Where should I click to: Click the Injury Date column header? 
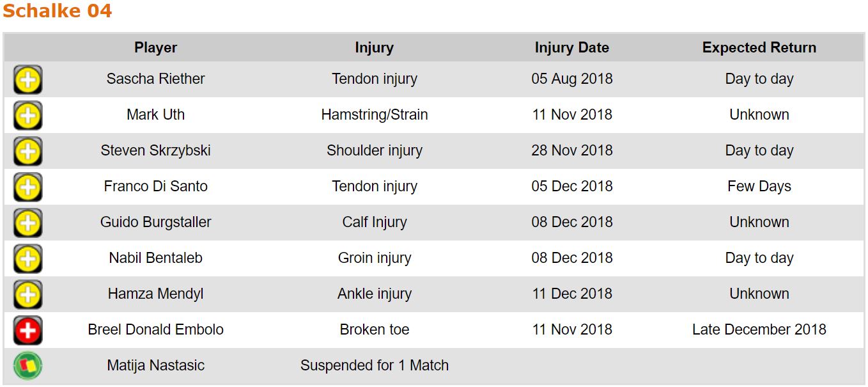tap(571, 48)
